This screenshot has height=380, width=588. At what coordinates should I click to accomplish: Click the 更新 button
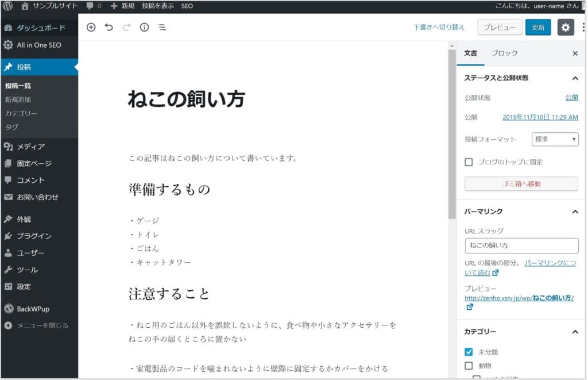tap(538, 27)
